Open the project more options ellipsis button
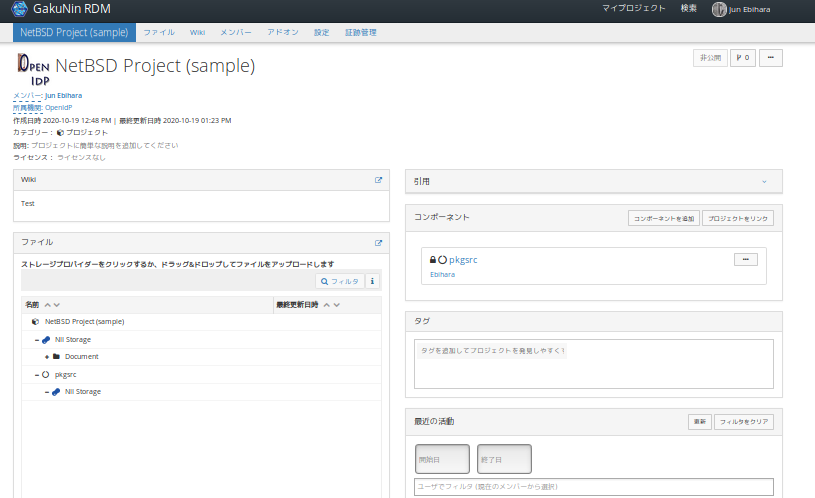 pyautogui.click(x=771, y=58)
